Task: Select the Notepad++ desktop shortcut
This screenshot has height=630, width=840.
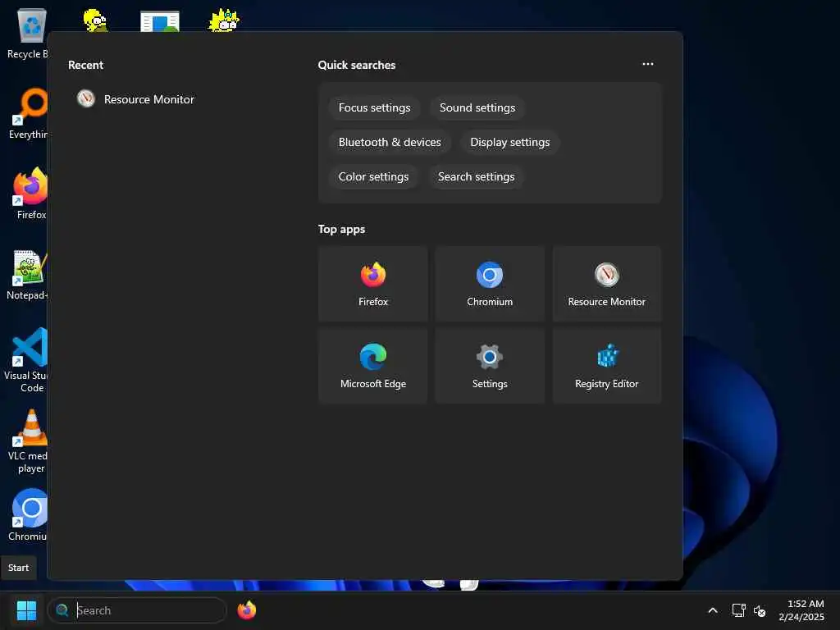Action: pyautogui.click(x=25, y=274)
